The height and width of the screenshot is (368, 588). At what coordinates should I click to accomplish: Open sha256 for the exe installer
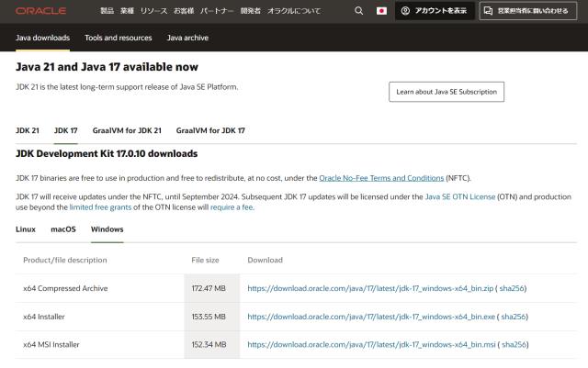tap(514, 317)
